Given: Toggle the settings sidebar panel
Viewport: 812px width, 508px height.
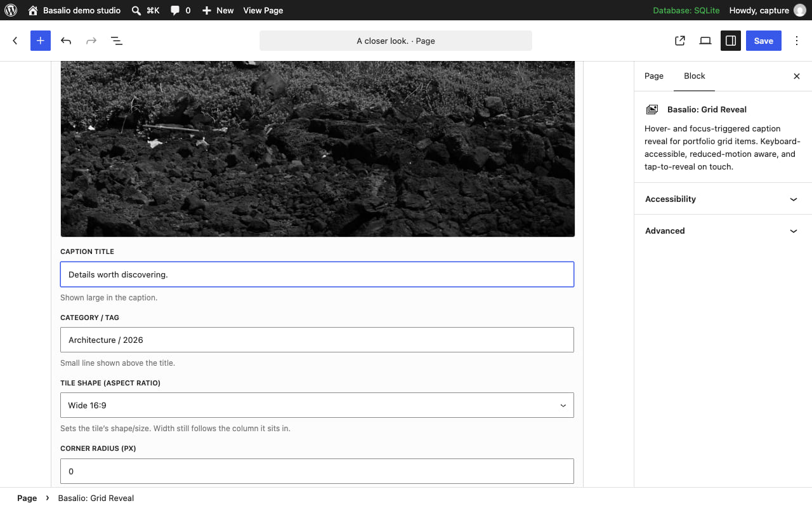Looking at the screenshot, I should point(731,41).
